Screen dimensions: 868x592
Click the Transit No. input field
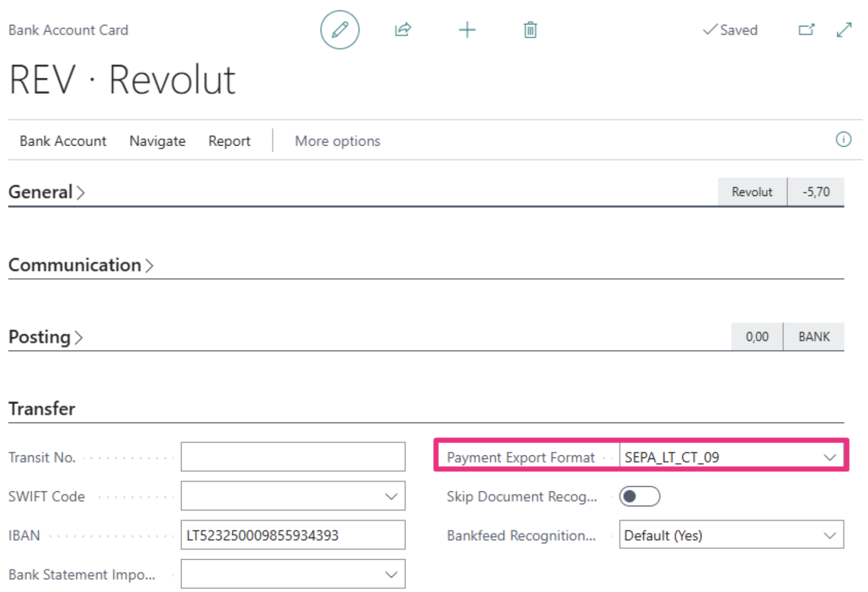tap(293, 457)
